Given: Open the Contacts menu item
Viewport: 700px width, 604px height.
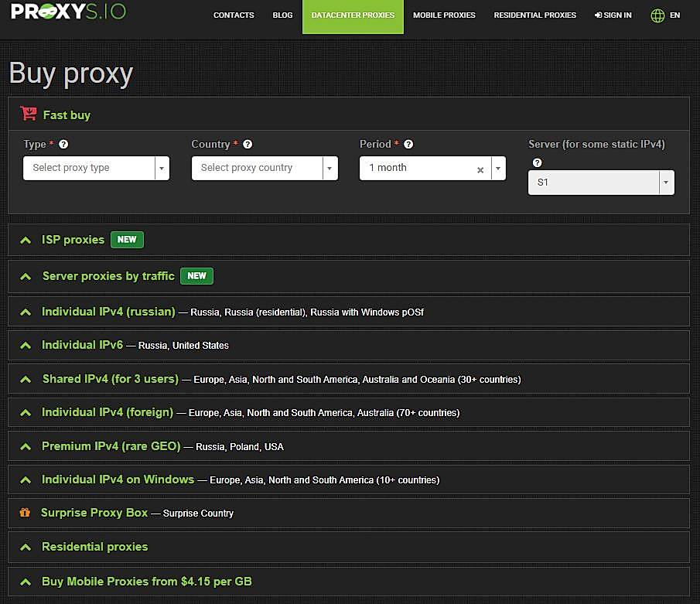Looking at the screenshot, I should point(234,15).
